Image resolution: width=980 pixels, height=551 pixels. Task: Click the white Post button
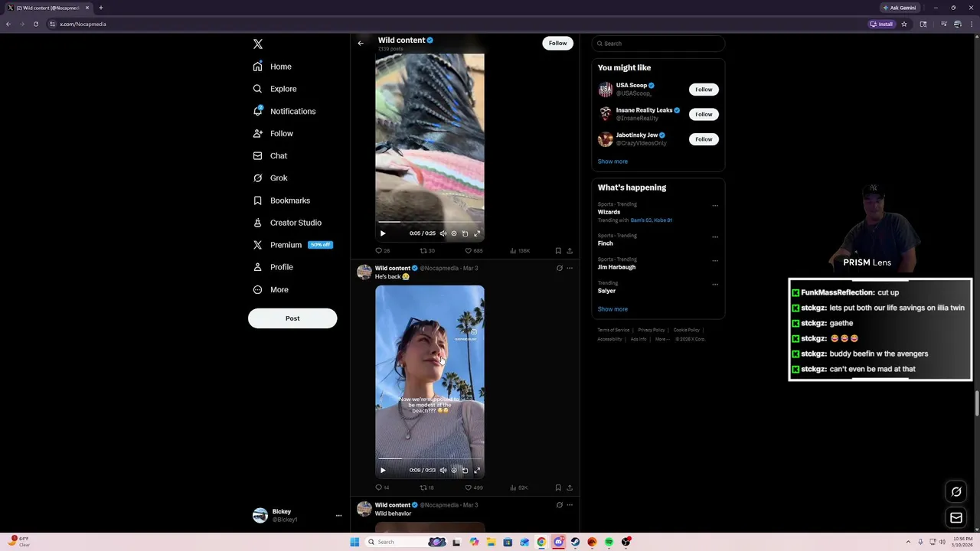click(x=292, y=318)
